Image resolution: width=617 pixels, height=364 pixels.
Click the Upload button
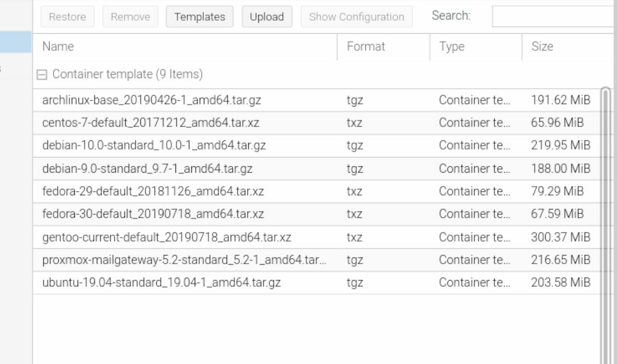(267, 17)
